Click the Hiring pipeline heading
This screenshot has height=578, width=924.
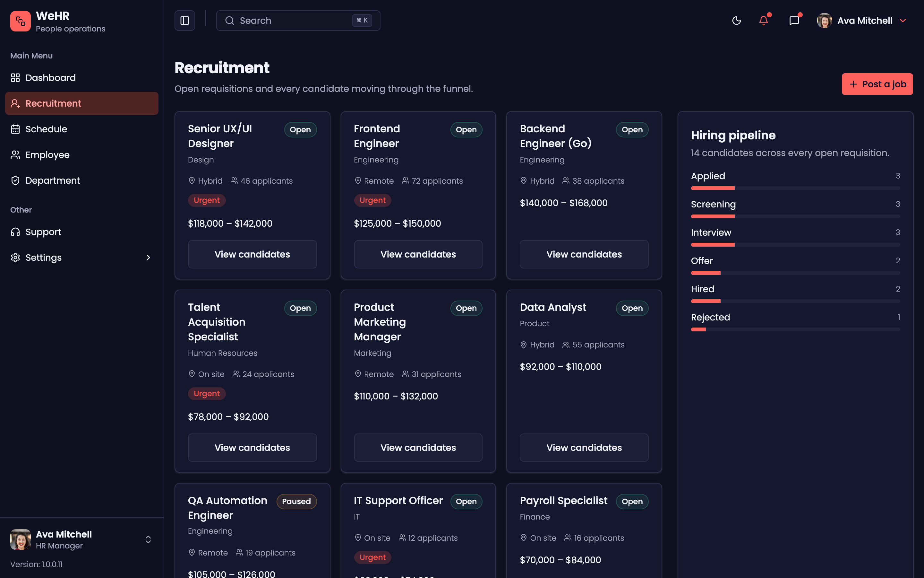click(733, 135)
